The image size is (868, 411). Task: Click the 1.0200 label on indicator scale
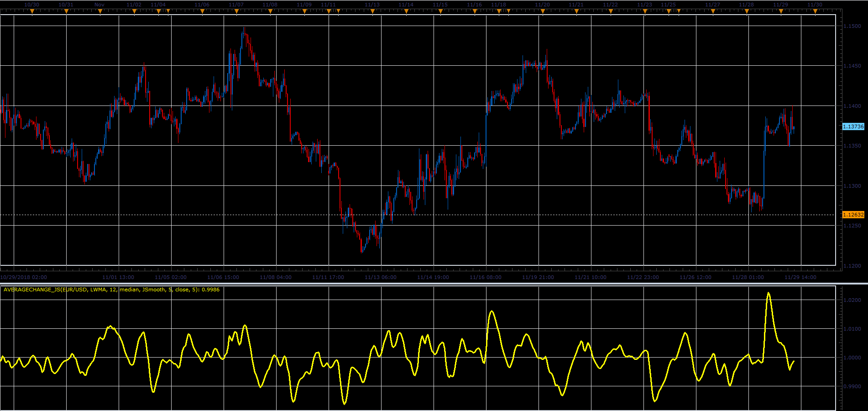tap(852, 300)
